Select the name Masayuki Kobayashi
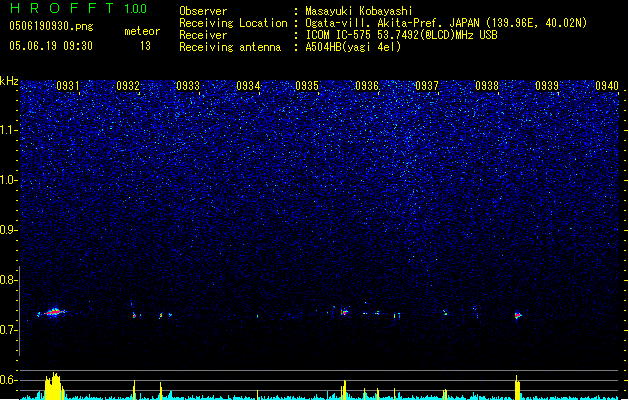The width and height of the screenshot is (629, 400). point(359,11)
